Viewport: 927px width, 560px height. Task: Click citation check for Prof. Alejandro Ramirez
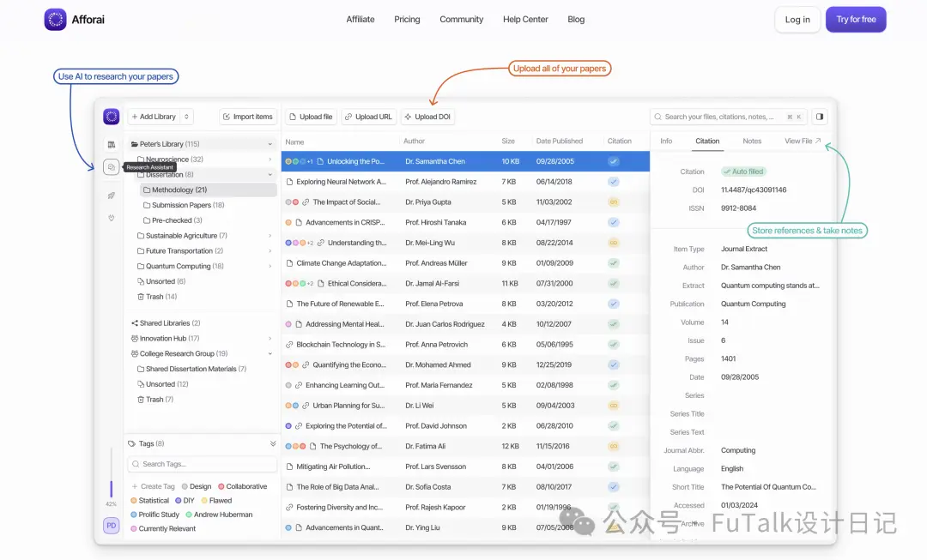pyautogui.click(x=614, y=181)
